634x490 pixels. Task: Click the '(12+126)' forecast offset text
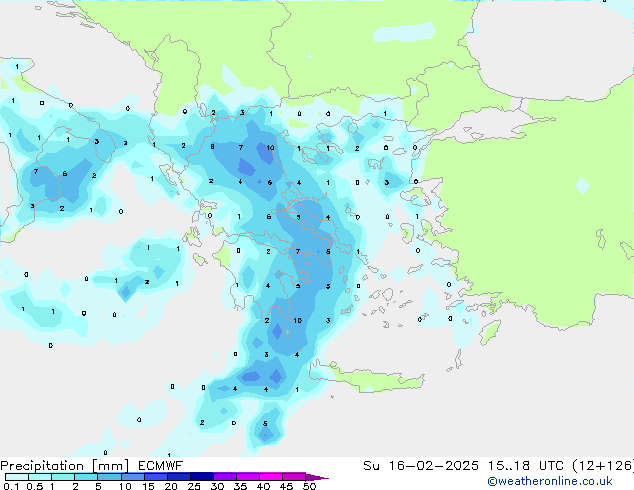603,466
